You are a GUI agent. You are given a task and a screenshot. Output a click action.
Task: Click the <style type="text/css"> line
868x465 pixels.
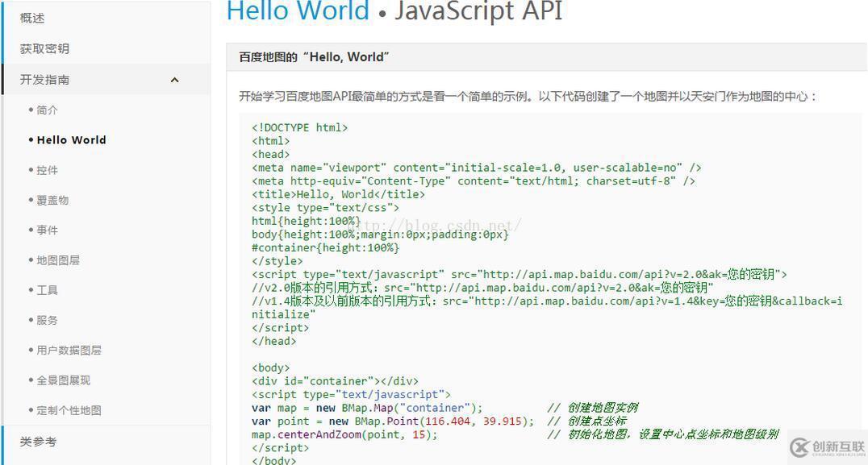[x=326, y=208]
